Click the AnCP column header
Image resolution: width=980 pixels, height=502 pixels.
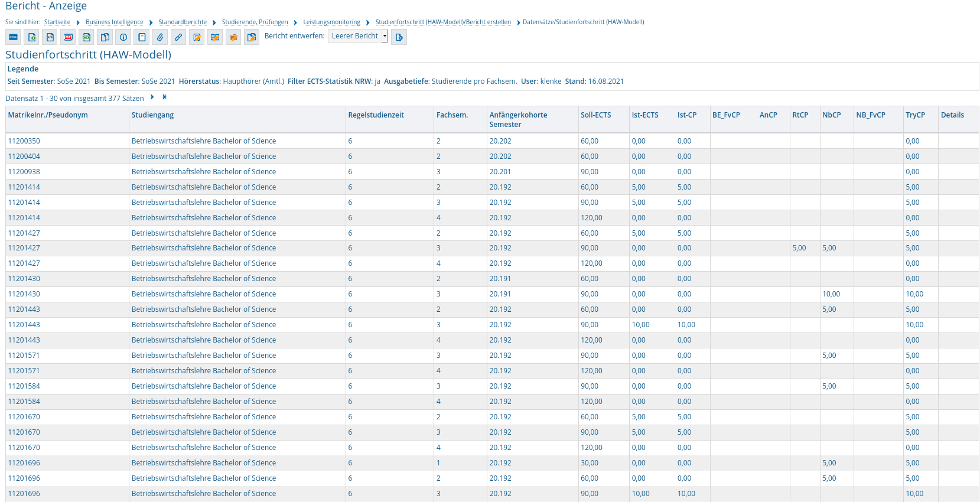(x=769, y=115)
